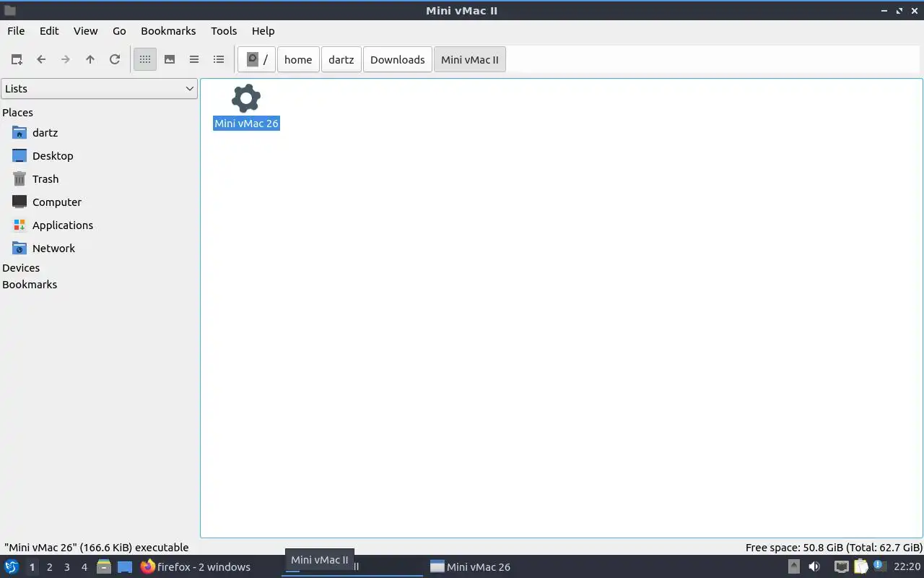Open the Edit menu
Viewport: 924px width, 578px height.
click(49, 31)
